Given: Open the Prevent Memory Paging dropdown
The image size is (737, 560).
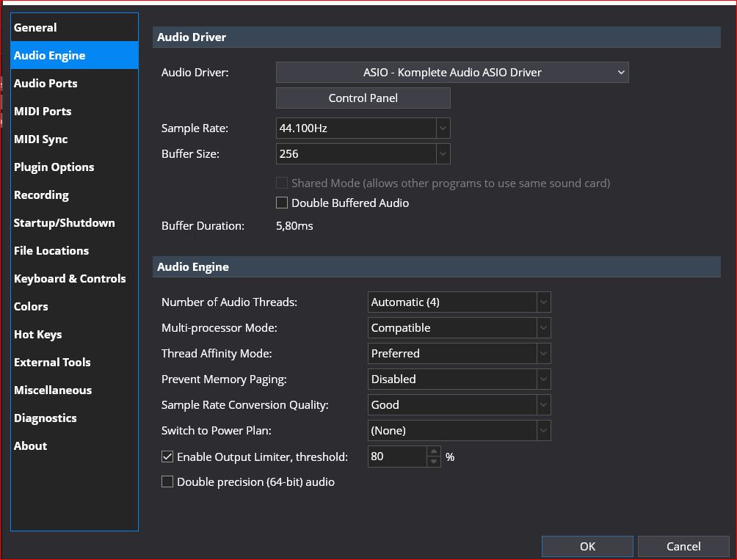Looking at the screenshot, I should pos(459,379).
